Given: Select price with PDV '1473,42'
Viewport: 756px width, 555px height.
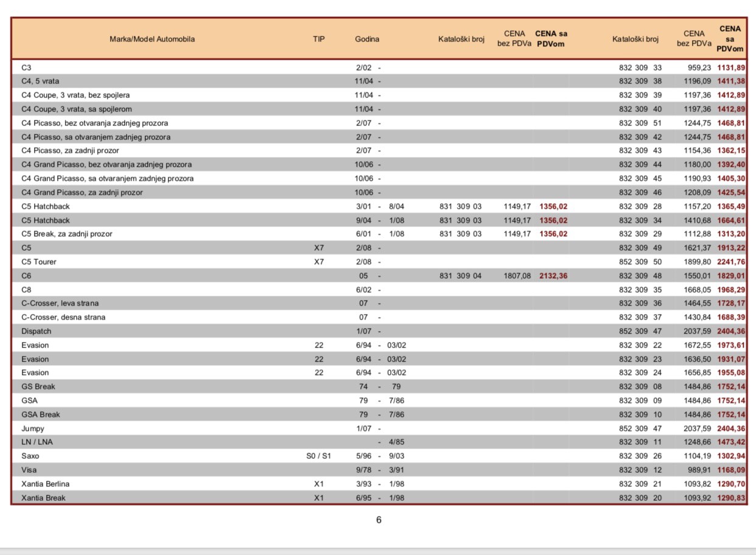Looking at the screenshot, I should pyautogui.click(x=732, y=442).
